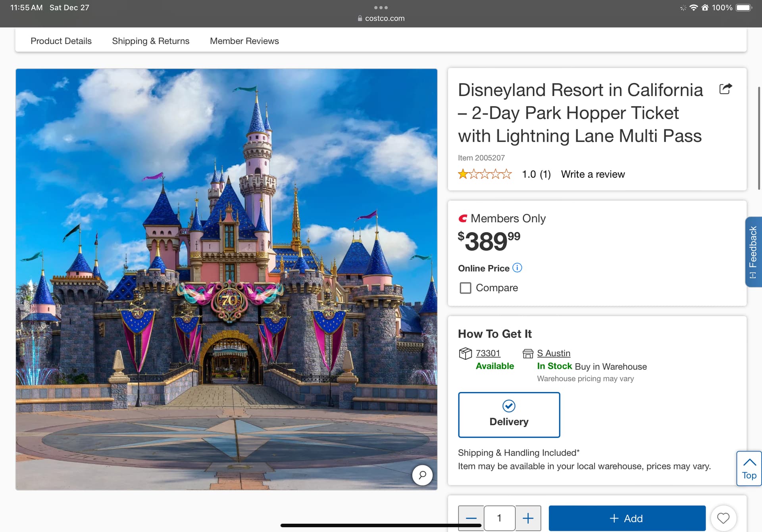Increase quantity with the plus button
This screenshot has height=532, width=762.
click(528, 518)
